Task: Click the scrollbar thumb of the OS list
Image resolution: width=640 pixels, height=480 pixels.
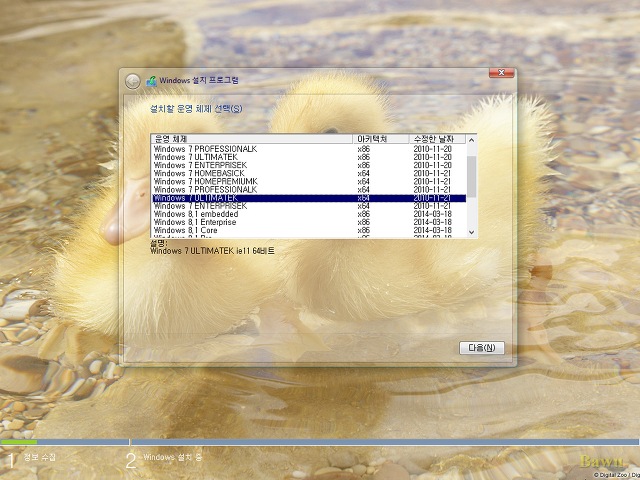Action: click(x=471, y=176)
